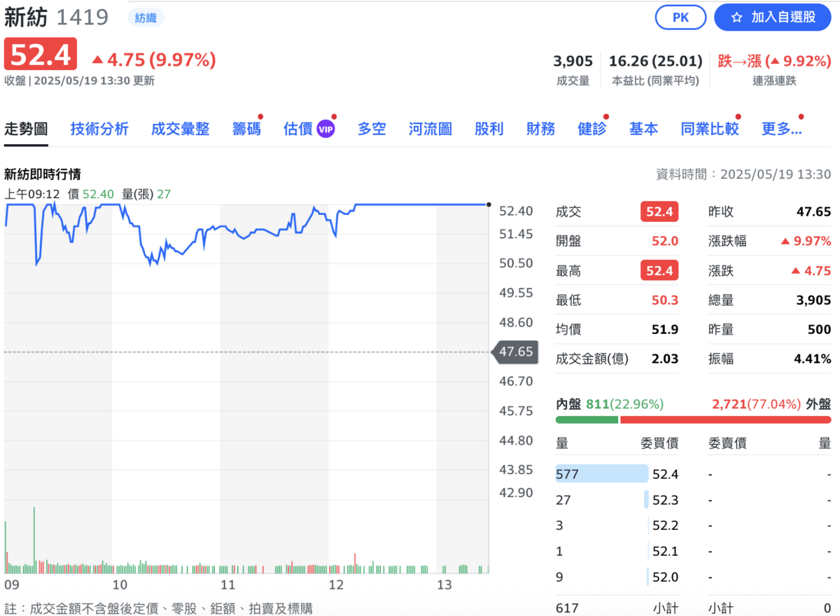840x616 pixels.
Task: Click the 52.4 badge next to 最高
Action: tap(659, 270)
